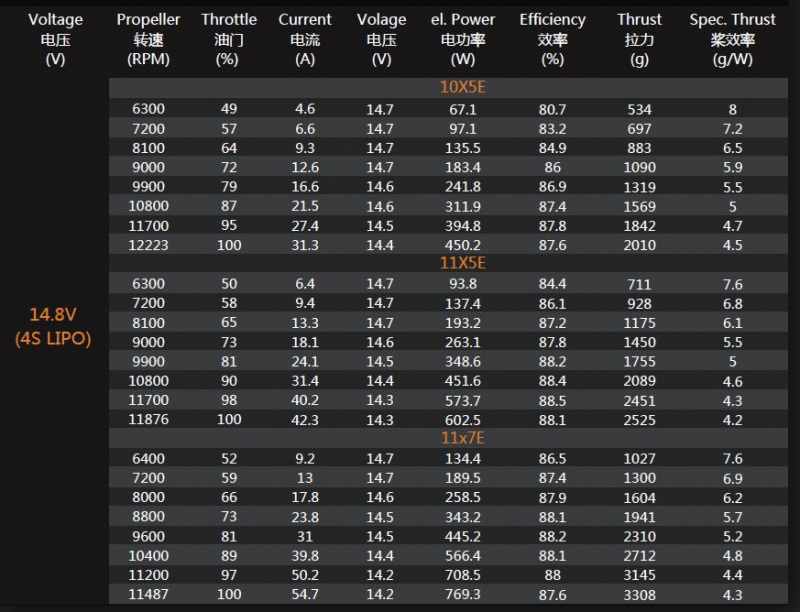Click current value 50.2

tap(305, 575)
